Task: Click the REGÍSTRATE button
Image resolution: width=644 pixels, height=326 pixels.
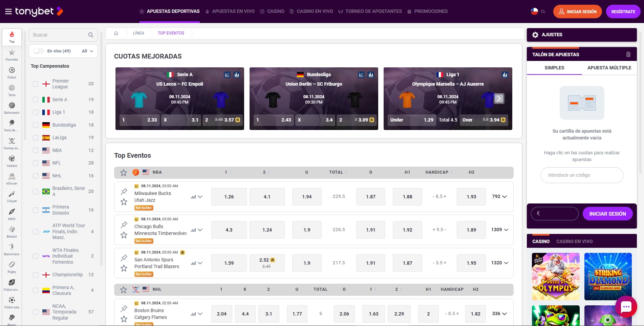Action: [623, 11]
